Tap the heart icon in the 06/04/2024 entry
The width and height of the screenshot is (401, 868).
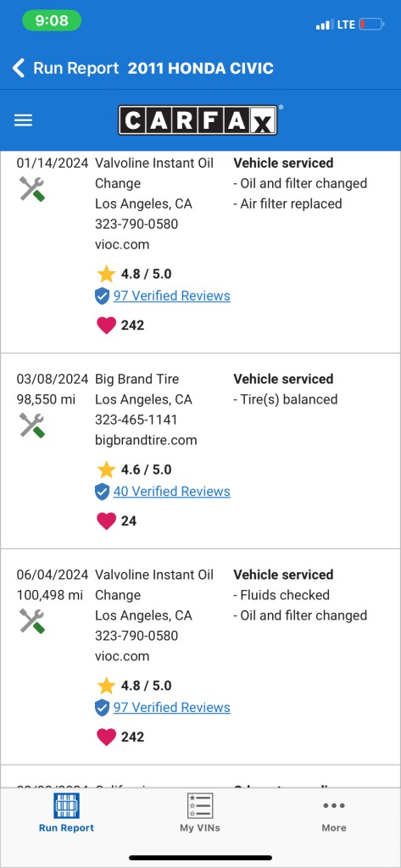tap(106, 737)
